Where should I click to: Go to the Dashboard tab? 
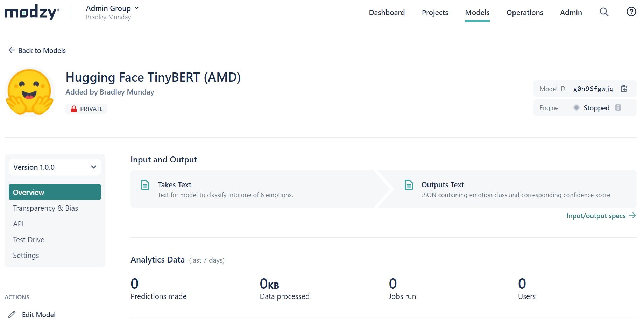click(x=387, y=13)
